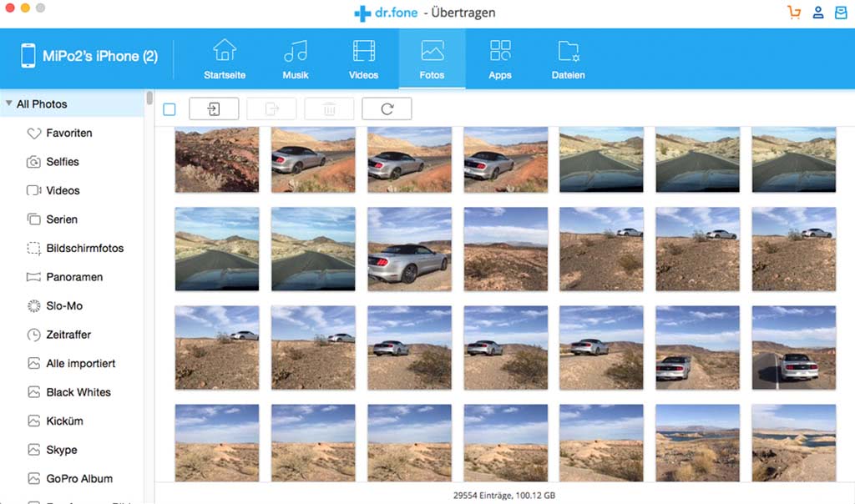
Task: Click the sidebar vertical scrollbar
Action: pyautogui.click(x=149, y=98)
